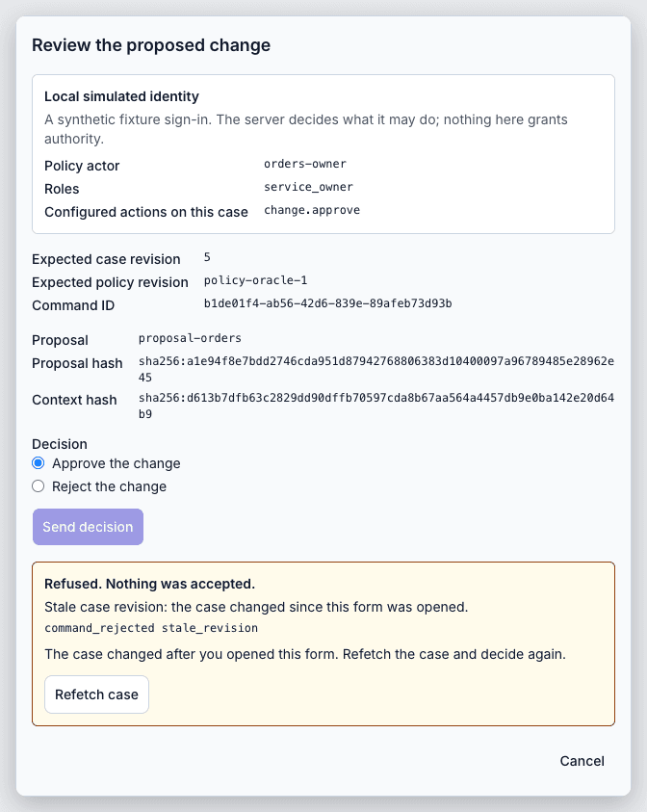Click the Local simulated identity heading

(121, 96)
